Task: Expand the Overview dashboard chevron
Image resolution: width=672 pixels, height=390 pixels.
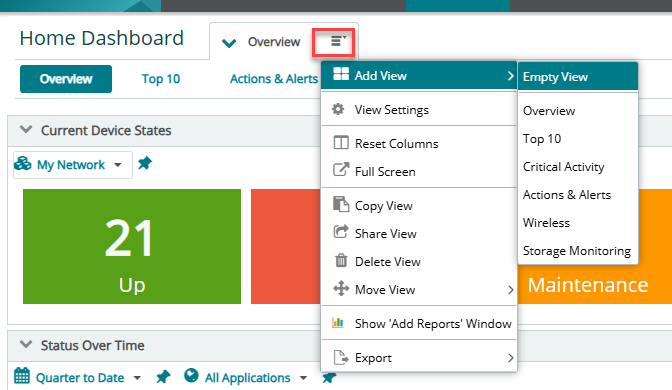Action: pos(229,43)
